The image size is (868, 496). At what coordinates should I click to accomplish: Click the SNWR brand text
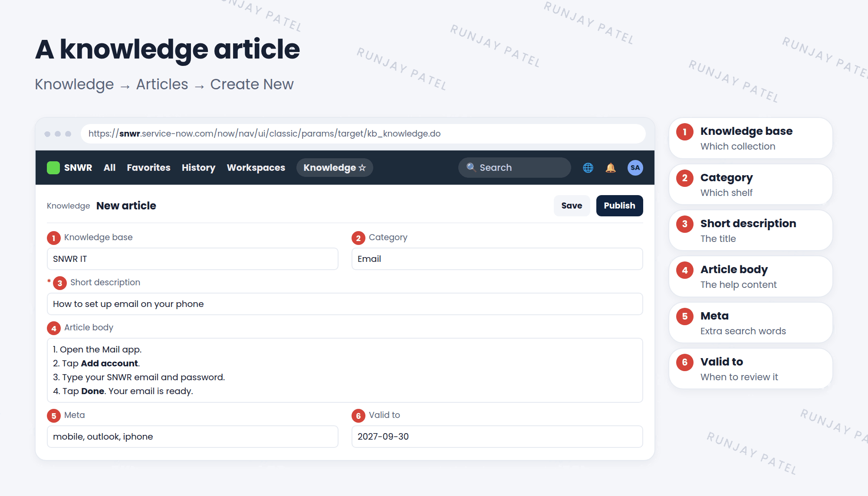point(78,168)
